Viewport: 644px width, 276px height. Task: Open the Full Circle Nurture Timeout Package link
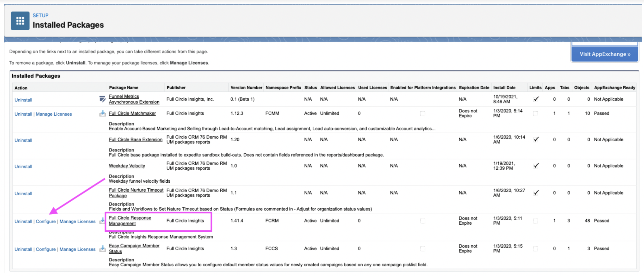pyautogui.click(x=136, y=193)
